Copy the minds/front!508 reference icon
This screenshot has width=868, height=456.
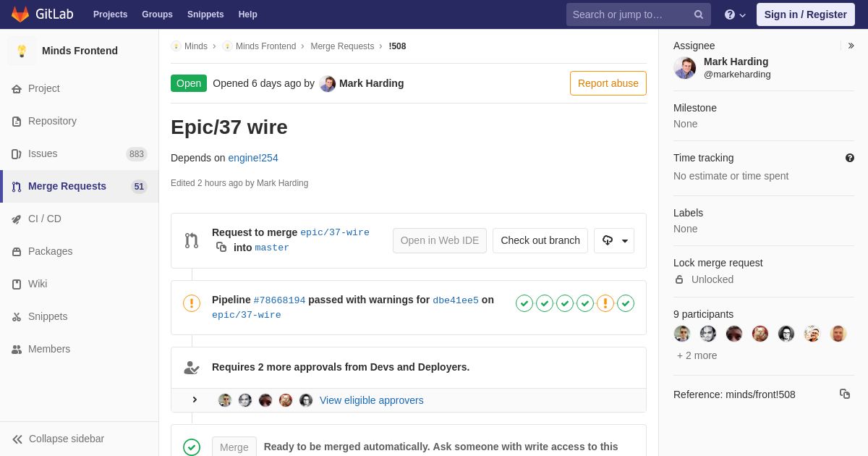coord(845,394)
